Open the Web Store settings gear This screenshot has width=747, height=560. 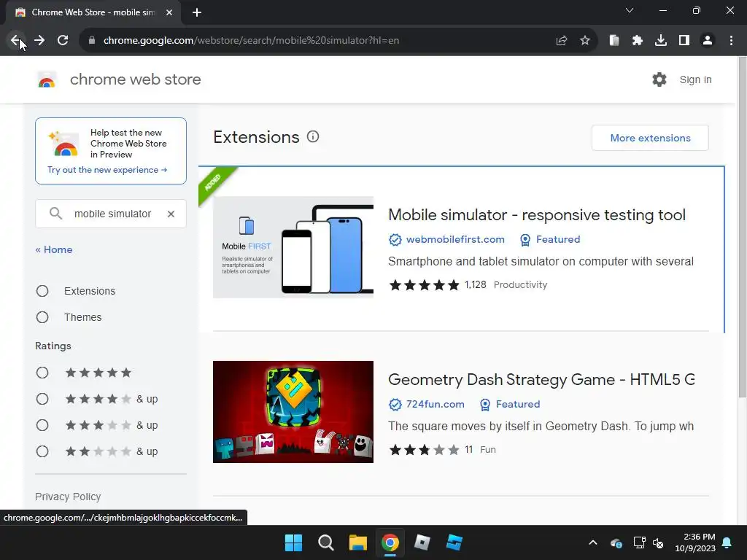pos(659,79)
